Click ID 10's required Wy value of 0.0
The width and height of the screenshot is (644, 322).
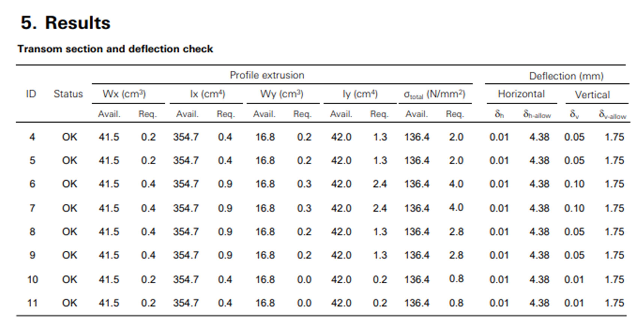304,279
